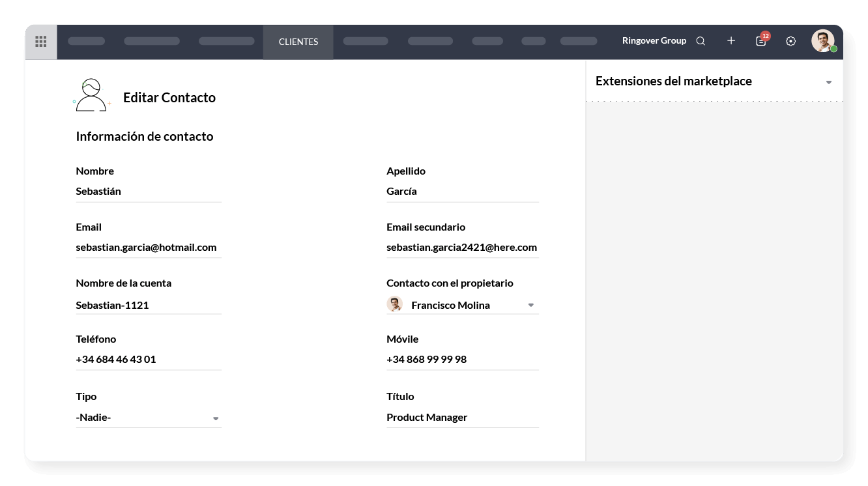The image size is (868, 486).
Task: Click the Email field with hotmail address
Action: coord(148,247)
